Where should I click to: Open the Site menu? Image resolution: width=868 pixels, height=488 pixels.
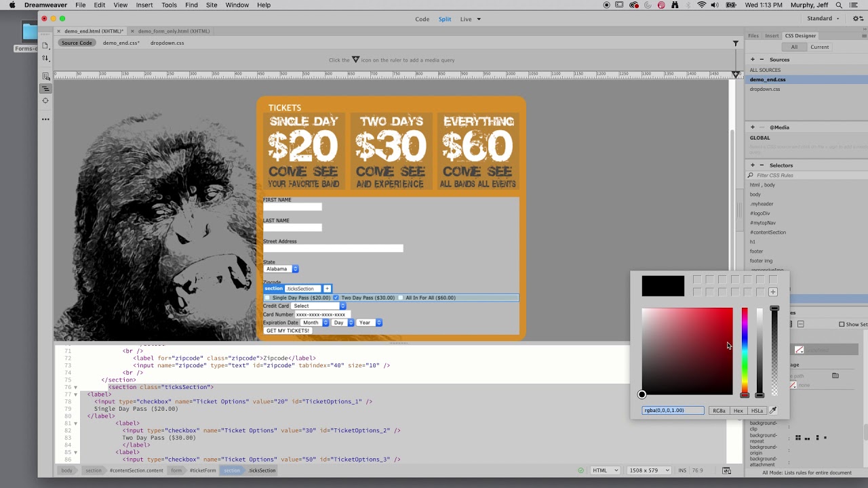coord(212,5)
